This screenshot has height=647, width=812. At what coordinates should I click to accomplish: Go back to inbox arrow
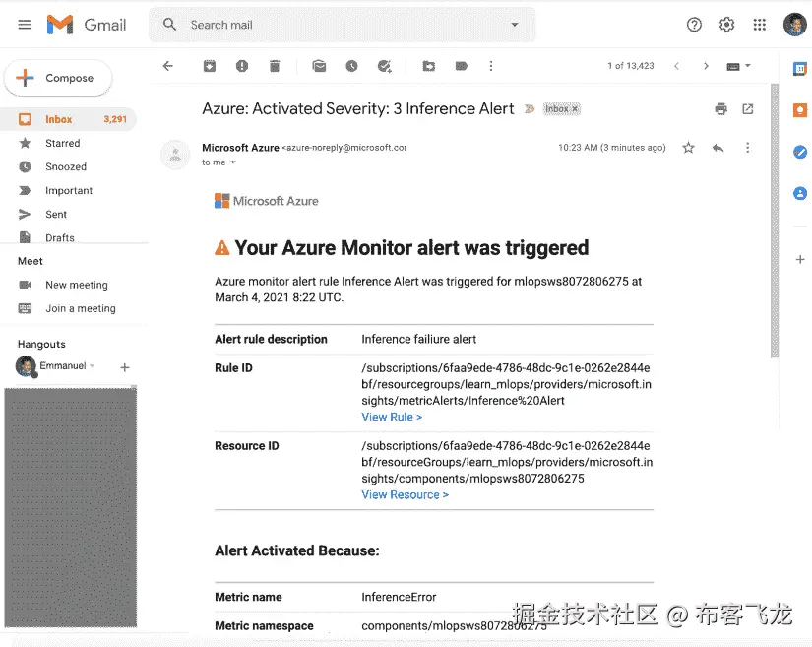[x=167, y=66]
